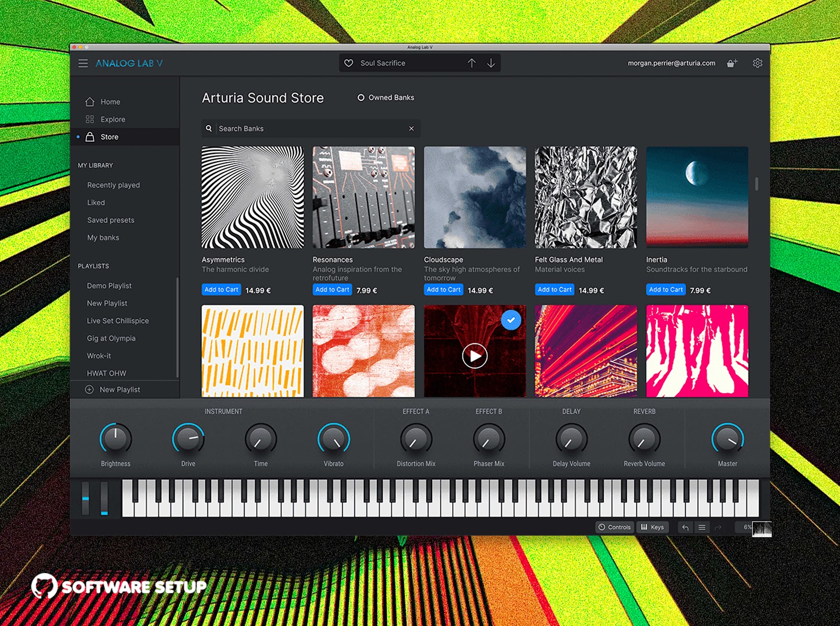840x626 pixels.
Task: Click morgan.perrier@arturia.com account
Action: 671,63
